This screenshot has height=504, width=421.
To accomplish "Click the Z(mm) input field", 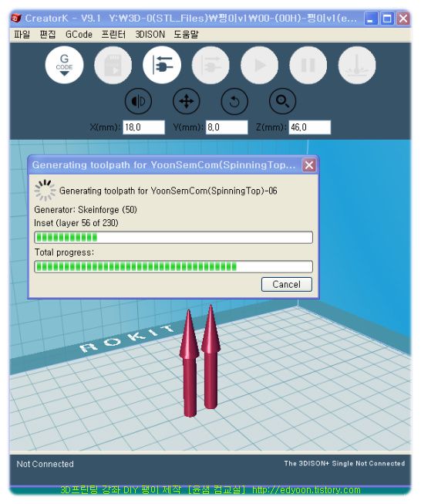I will coord(309,127).
